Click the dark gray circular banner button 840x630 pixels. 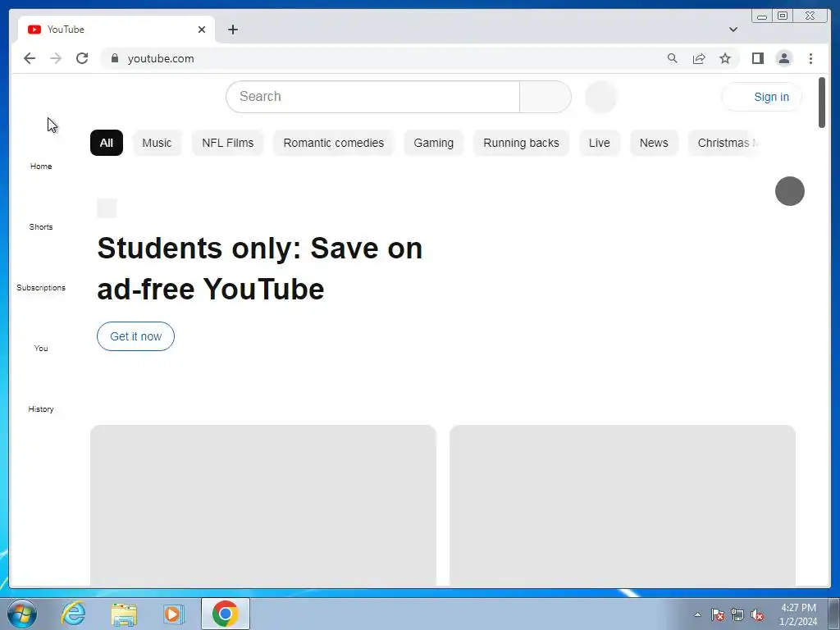click(x=790, y=191)
